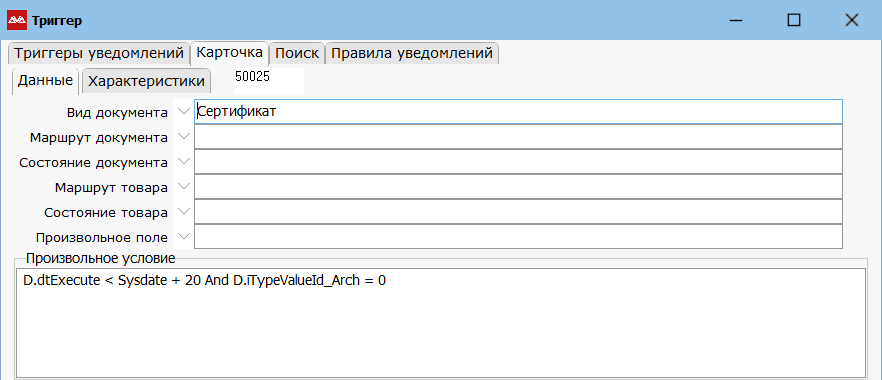This screenshot has width=882, height=380.
Task: Focus the Вид документа field with Сертификат
Action: 518,111
